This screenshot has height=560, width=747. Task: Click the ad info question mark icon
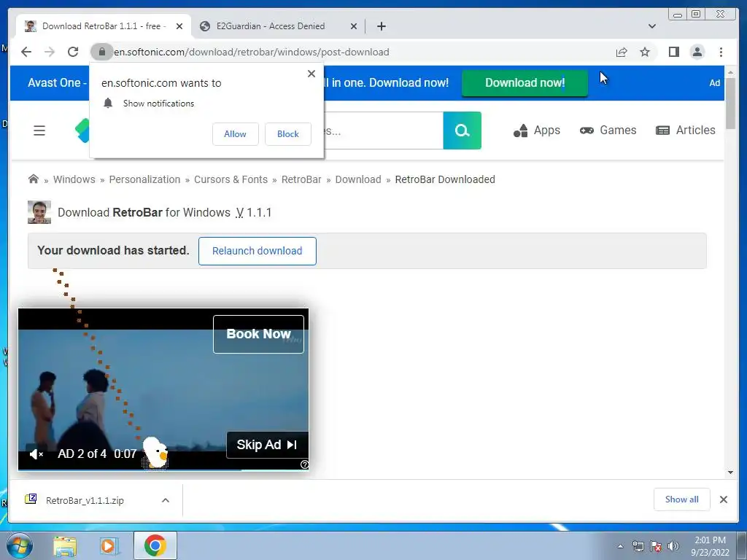point(304,464)
